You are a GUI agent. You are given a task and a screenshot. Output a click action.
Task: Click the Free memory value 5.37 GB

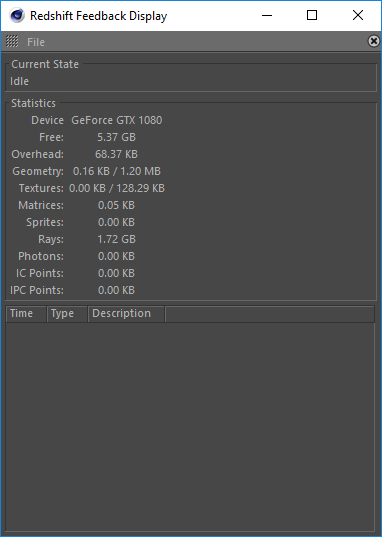116,137
